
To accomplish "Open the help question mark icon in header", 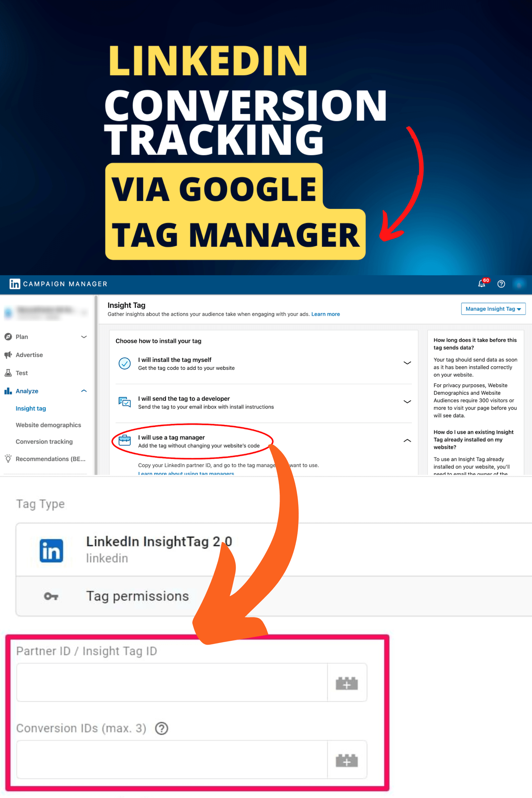I will [x=501, y=284].
